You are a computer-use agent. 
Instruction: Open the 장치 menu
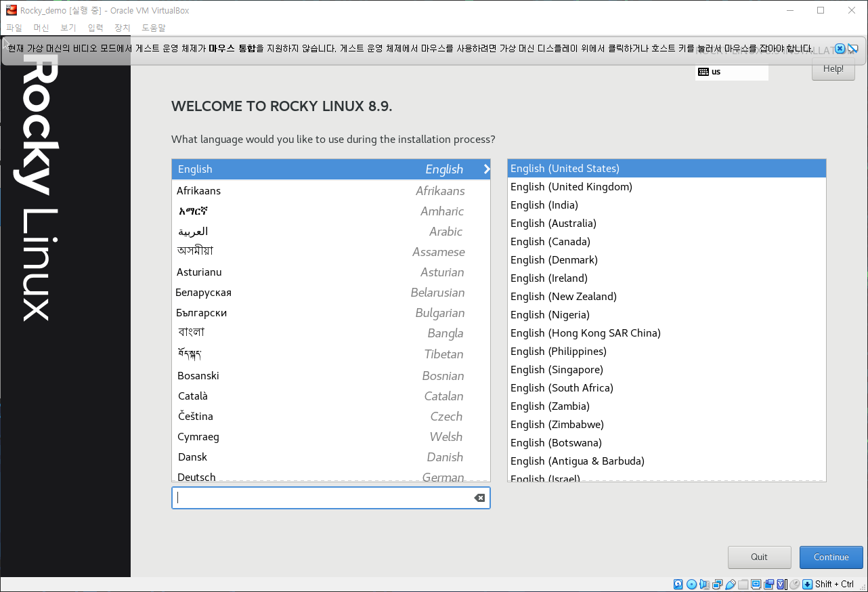(123, 28)
